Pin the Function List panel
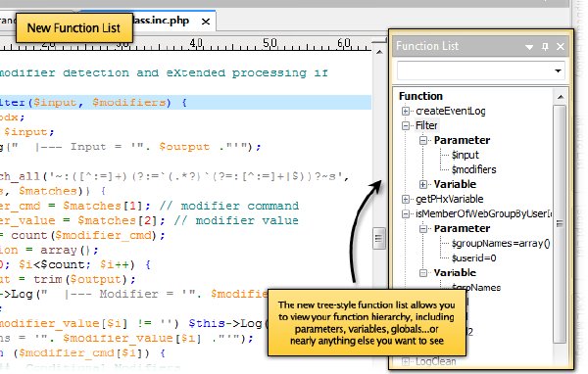Image resolution: width=588 pixels, height=374 pixels. pyautogui.click(x=545, y=46)
